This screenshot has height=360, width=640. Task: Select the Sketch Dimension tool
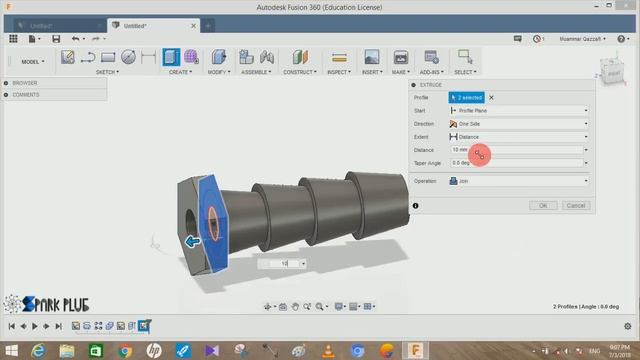coord(148,57)
